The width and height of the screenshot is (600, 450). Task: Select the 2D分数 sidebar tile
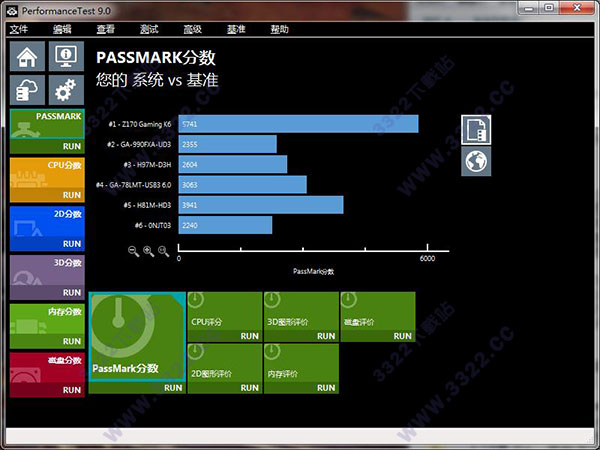pyautogui.click(x=47, y=222)
